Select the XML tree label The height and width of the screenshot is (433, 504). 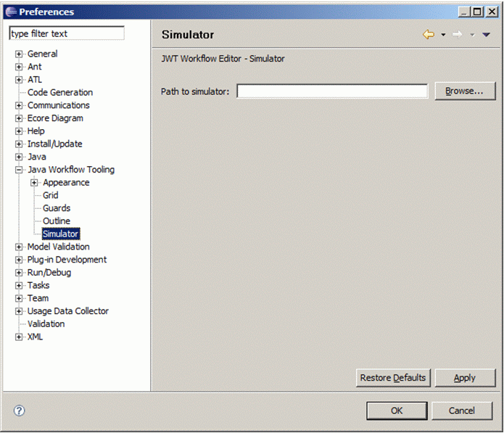pos(35,337)
